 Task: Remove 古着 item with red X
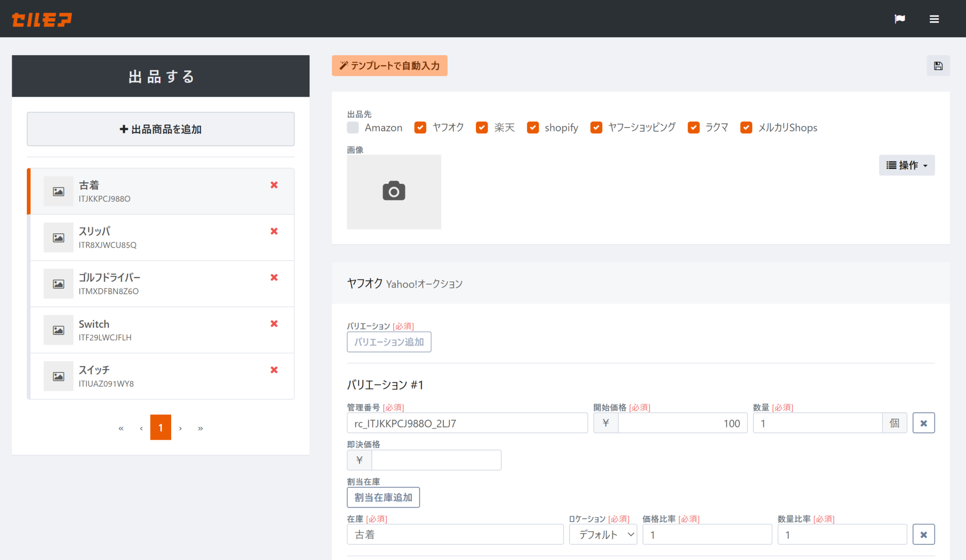pyautogui.click(x=274, y=185)
